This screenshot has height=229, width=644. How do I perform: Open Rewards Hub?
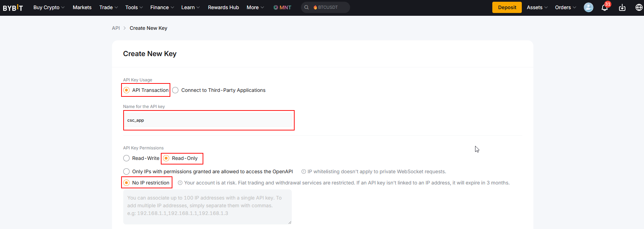[x=223, y=7]
